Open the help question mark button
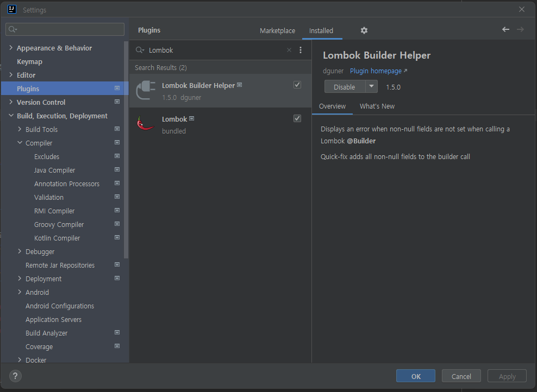This screenshot has height=392, width=537. point(15,376)
